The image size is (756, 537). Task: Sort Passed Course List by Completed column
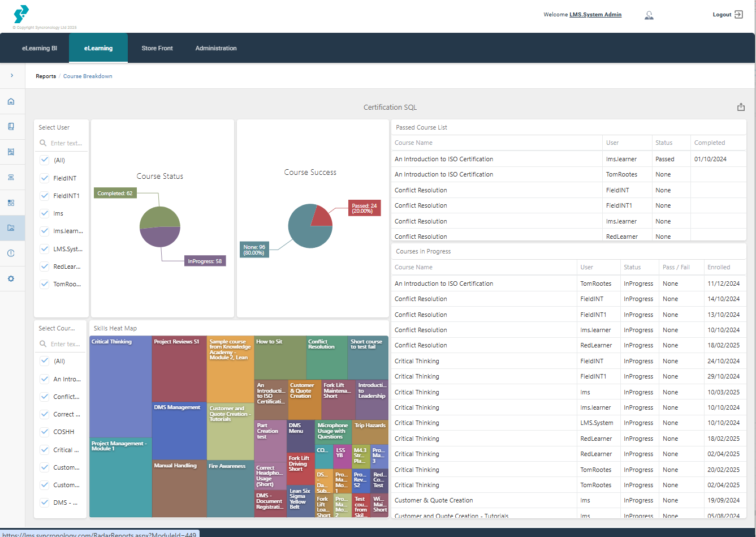[709, 143]
